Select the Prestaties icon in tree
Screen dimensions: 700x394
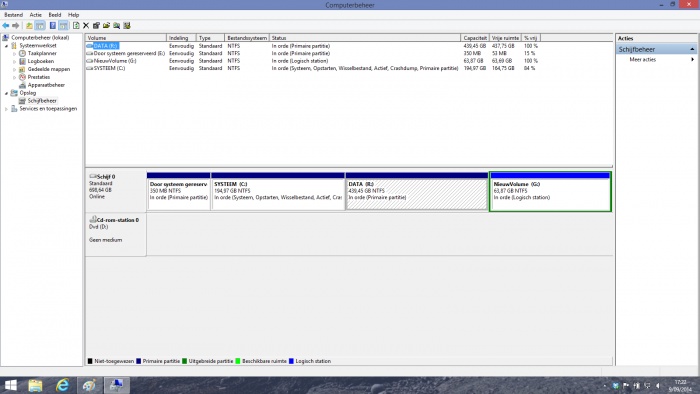tap(22, 77)
